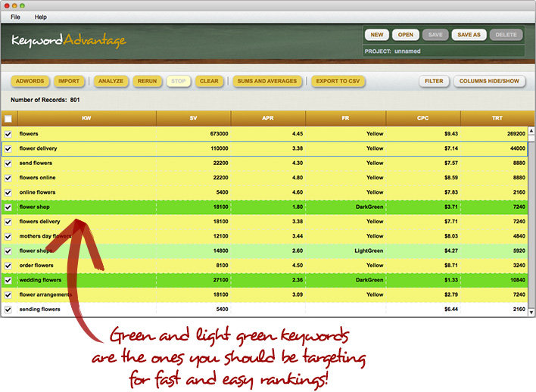Click EXPORT TO CSV
The height and width of the screenshot is (392, 536).
(x=338, y=81)
